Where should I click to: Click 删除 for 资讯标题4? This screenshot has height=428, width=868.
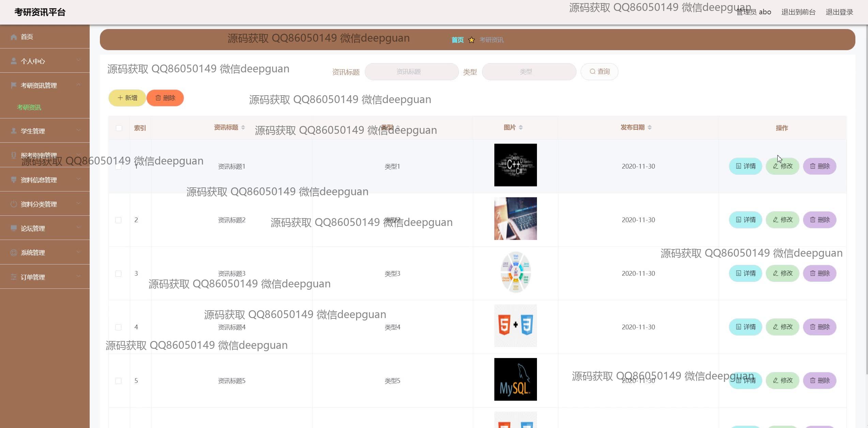point(820,327)
